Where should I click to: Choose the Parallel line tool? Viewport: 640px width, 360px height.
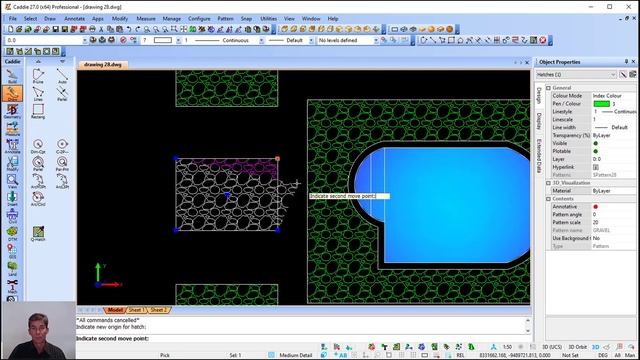click(x=62, y=94)
